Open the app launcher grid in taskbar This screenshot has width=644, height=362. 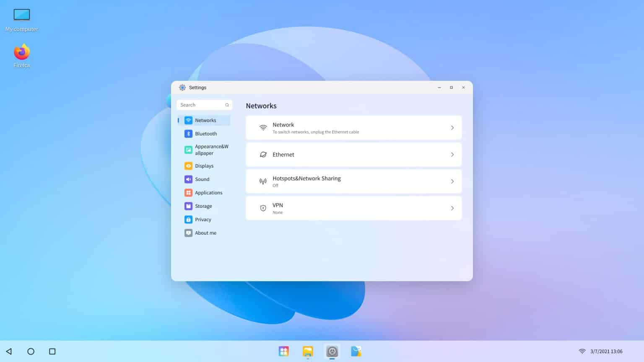[x=284, y=351]
